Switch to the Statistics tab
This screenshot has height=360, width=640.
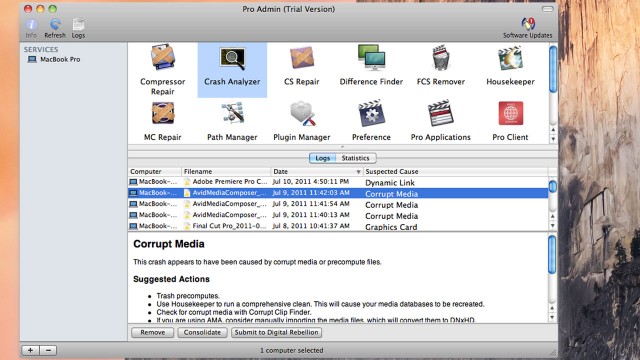356,158
